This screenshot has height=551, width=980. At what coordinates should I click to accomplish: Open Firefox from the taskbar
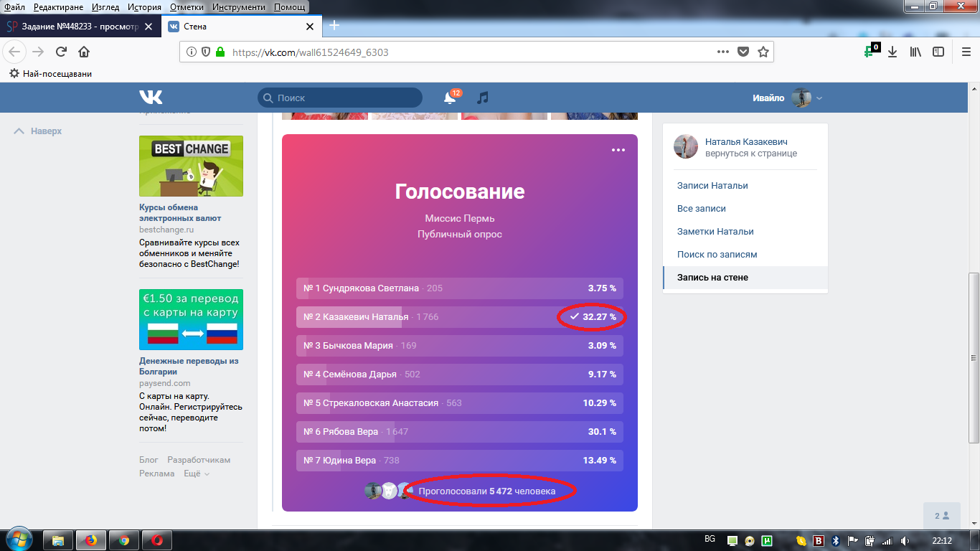[91, 540]
